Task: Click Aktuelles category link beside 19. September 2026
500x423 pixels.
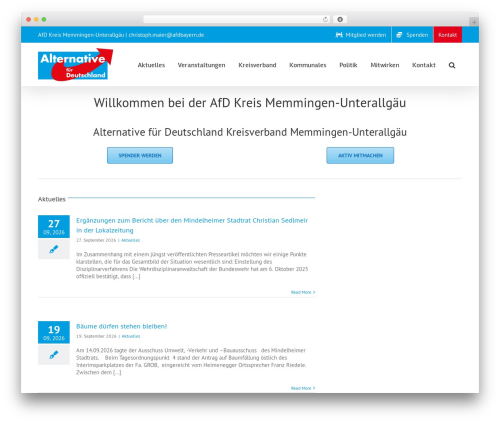Action: (x=131, y=336)
